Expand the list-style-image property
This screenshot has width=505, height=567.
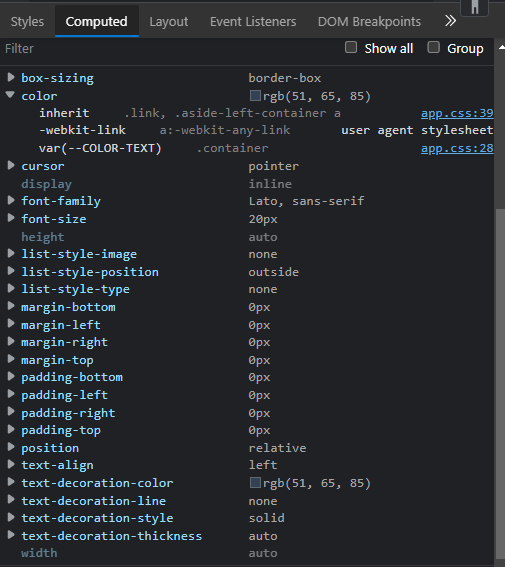11,253
